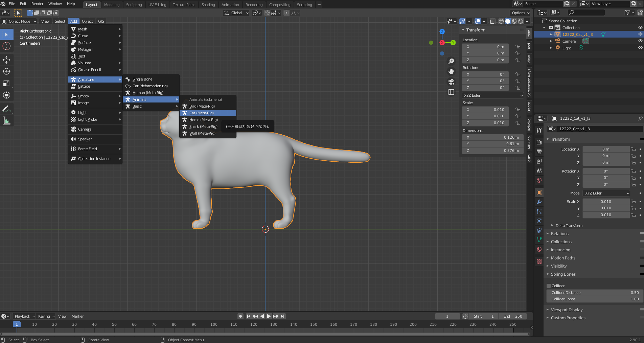Image resolution: width=644 pixels, height=343 pixels.
Task: Click the auto keying record button
Action: [240, 316]
